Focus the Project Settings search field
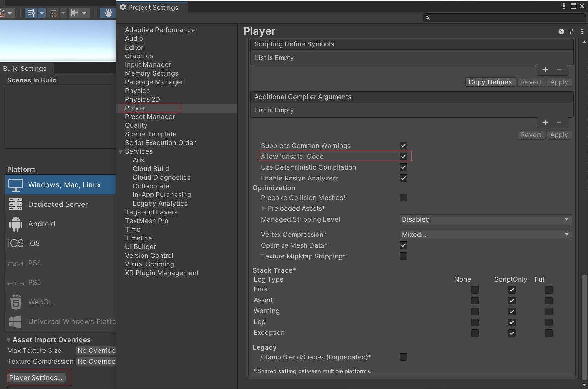Viewport: 588px width, 389px height. pos(505,18)
